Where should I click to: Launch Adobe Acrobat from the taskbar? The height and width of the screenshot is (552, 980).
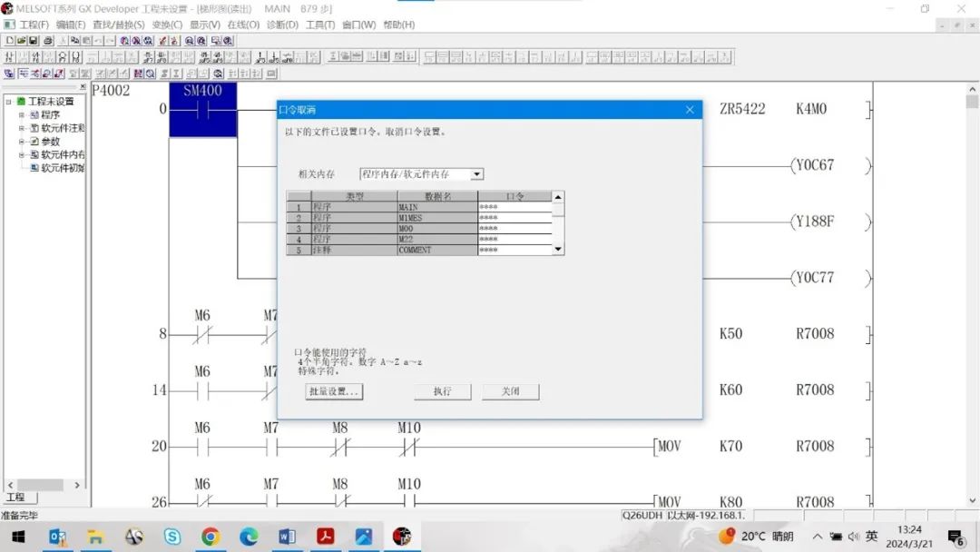click(x=326, y=537)
